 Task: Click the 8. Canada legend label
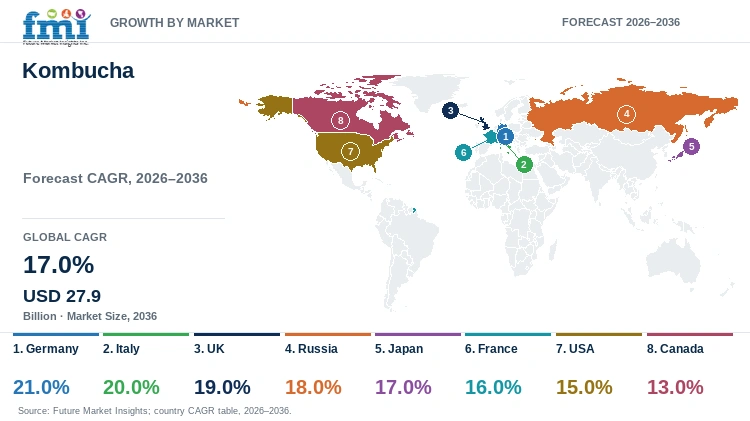675,349
